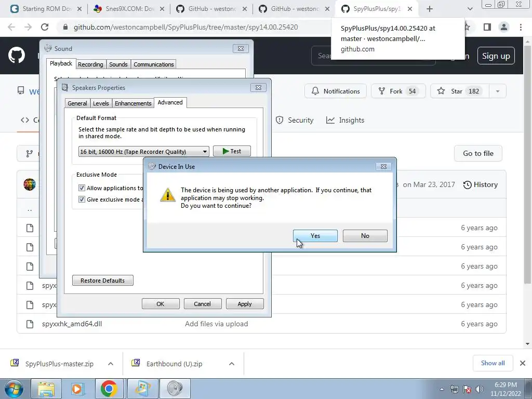Close the Snes9X.COM tab
This screenshot has height=399, width=532.
[x=162, y=9]
